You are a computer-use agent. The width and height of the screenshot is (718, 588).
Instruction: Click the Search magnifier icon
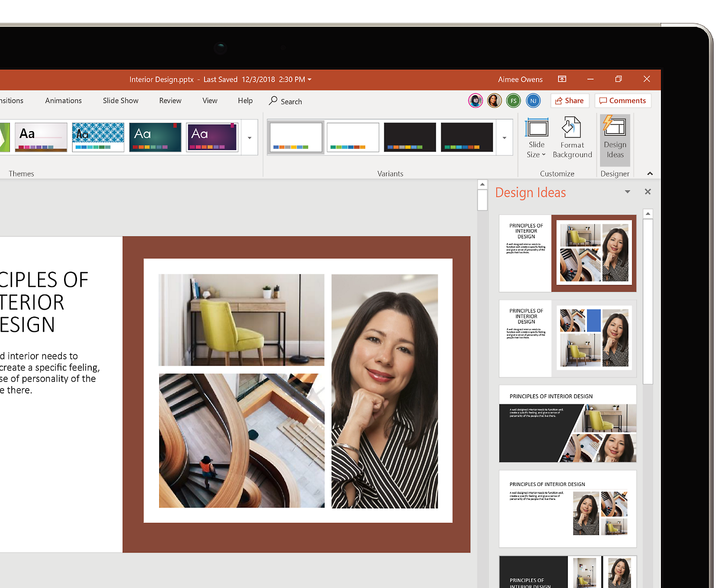tap(273, 101)
